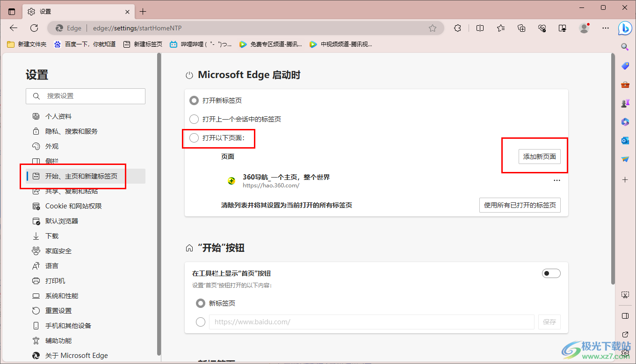Open 打印机 settings section

coord(86,281)
